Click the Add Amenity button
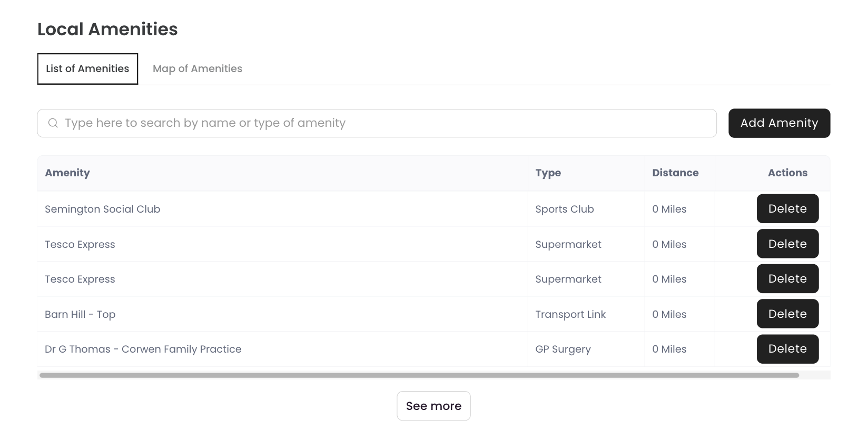Viewport: 868px width, 440px height. click(x=779, y=123)
